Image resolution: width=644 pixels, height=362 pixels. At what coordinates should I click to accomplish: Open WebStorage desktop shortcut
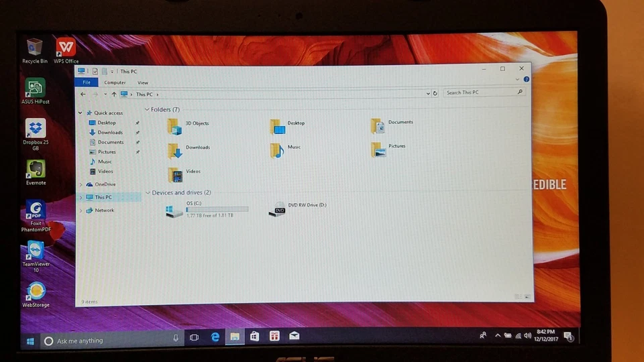pos(36,294)
